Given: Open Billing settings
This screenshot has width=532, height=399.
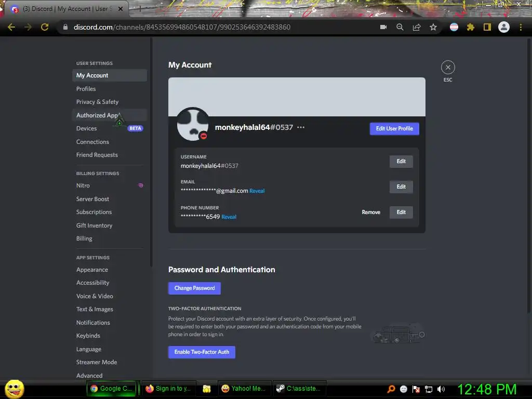Looking at the screenshot, I should (x=110, y=238).
